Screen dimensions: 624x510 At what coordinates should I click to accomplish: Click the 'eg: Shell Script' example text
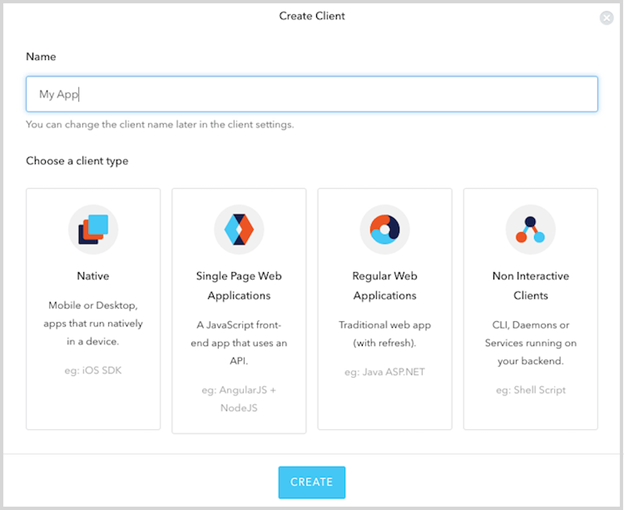(x=530, y=390)
